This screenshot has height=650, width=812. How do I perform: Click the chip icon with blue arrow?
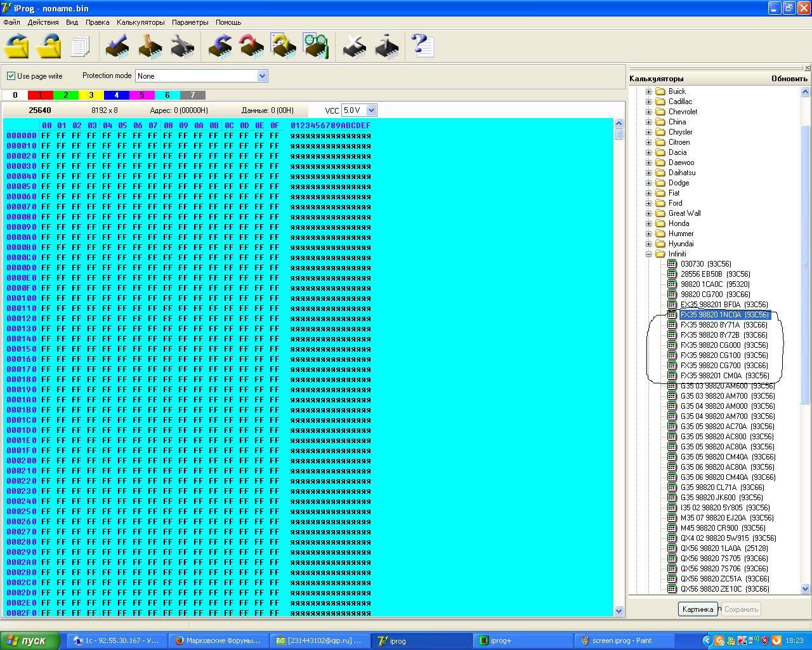coord(219,46)
